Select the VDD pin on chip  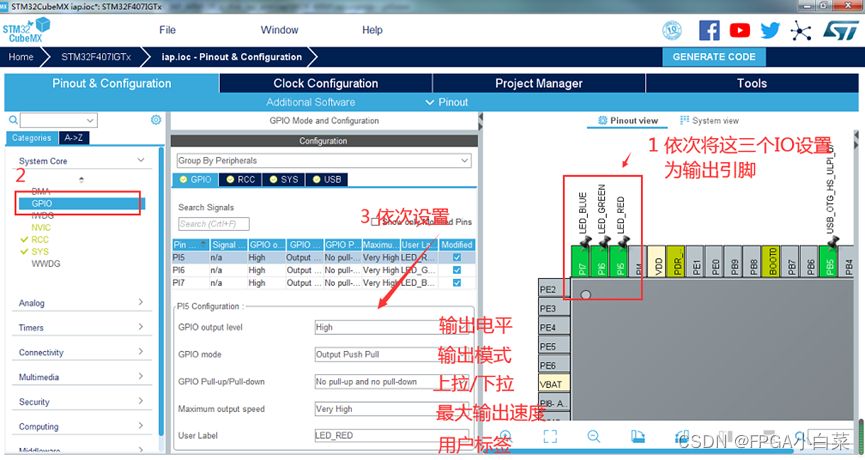pyautogui.click(x=657, y=261)
